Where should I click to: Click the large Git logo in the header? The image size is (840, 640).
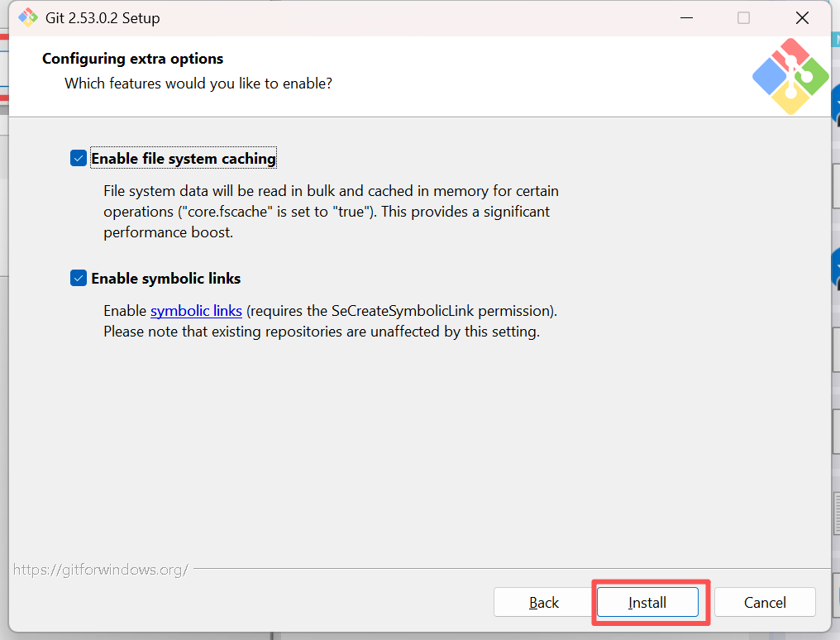(790, 76)
